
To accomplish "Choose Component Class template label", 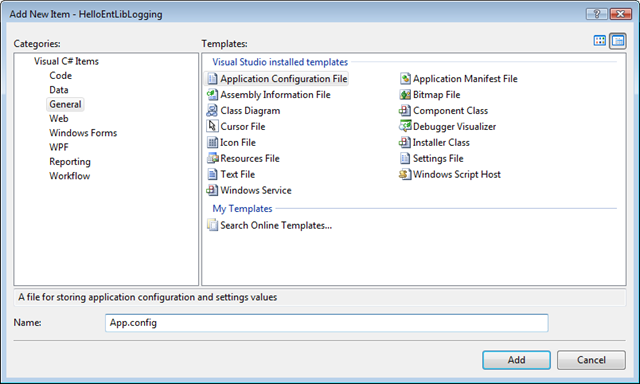I will [450, 111].
